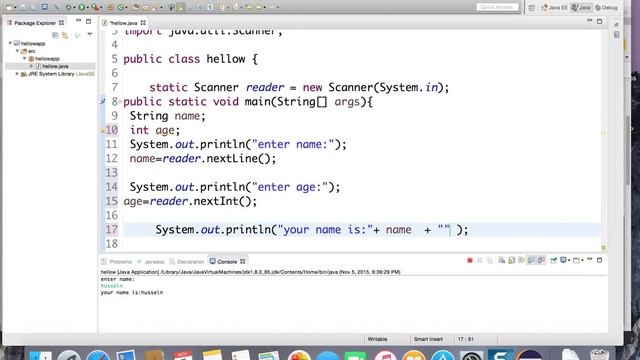
Task: Toggle Link with Editor in Package Explorer
Action: coord(65,35)
